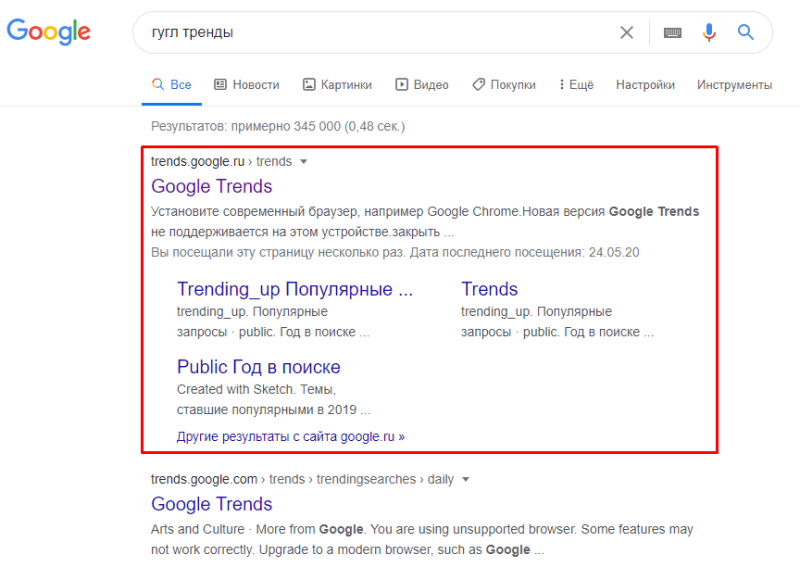Switch to the "Картинки" tab
This screenshot has height=567, width=800.
(x=337, y=85)
